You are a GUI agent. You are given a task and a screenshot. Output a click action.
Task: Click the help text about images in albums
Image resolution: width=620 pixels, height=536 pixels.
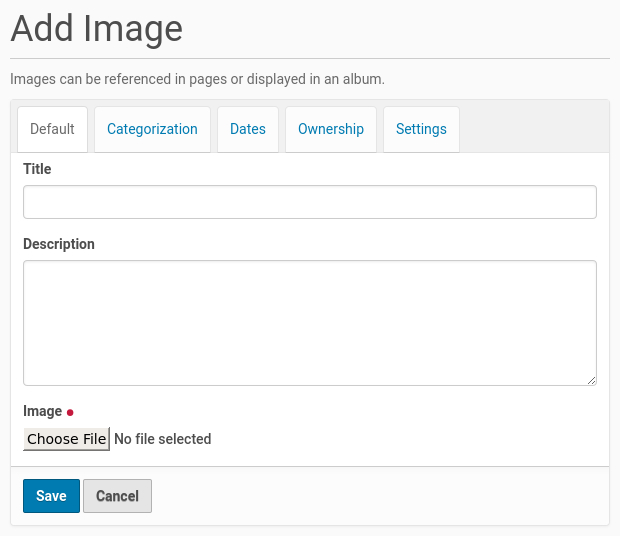pos(197,78)
